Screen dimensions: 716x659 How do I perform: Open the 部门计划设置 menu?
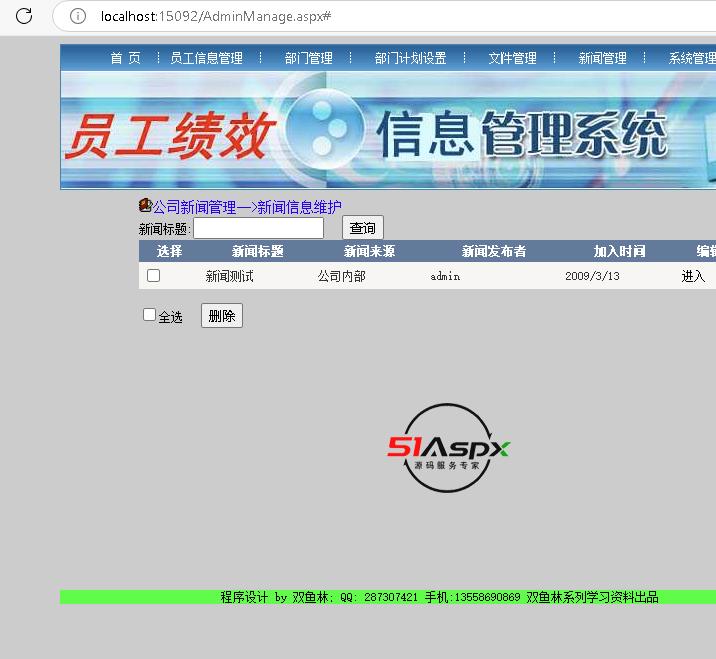[x=410, y=58]
